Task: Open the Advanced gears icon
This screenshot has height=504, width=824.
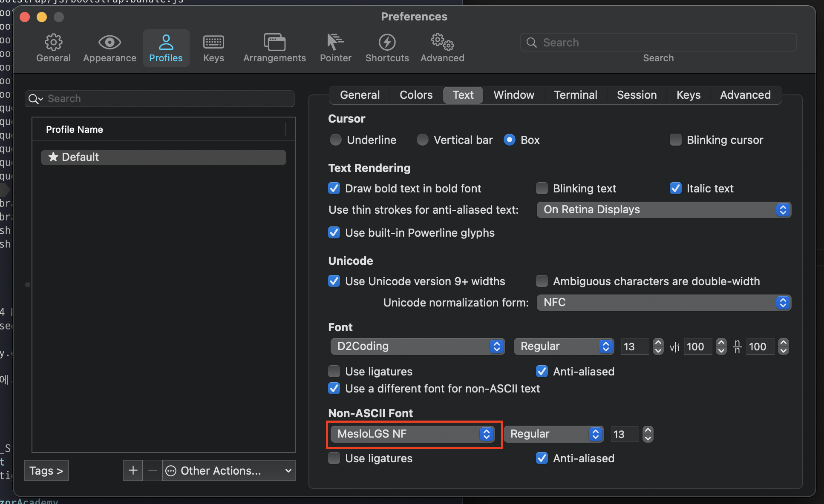Action: point(442,42)
